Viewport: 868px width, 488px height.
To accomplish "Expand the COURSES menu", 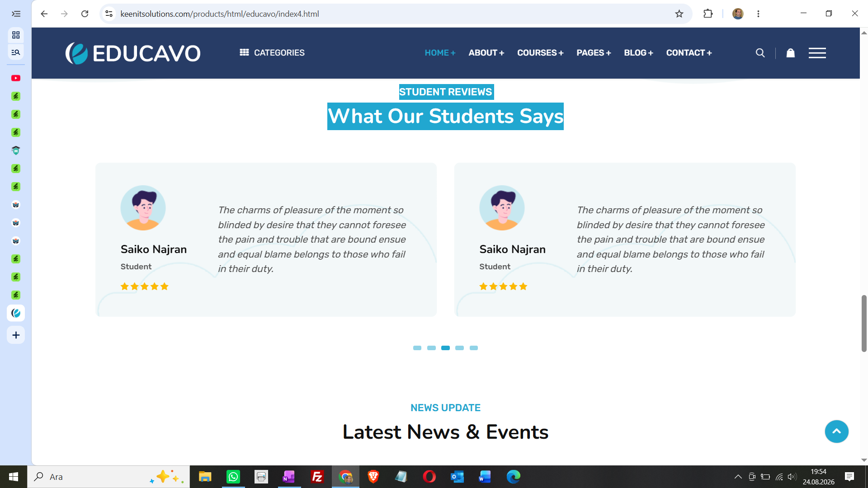I will (x=540, y=53).
